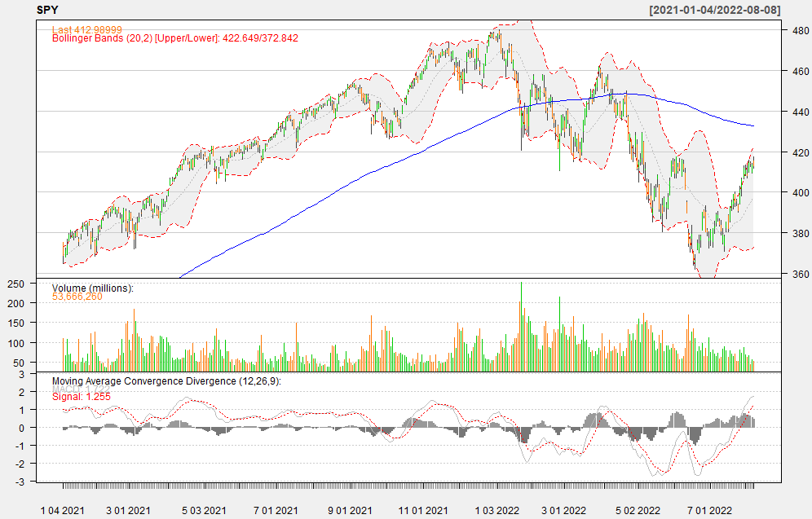
Task: Click the 1 04 2021 date label
Action: [62, 511]
